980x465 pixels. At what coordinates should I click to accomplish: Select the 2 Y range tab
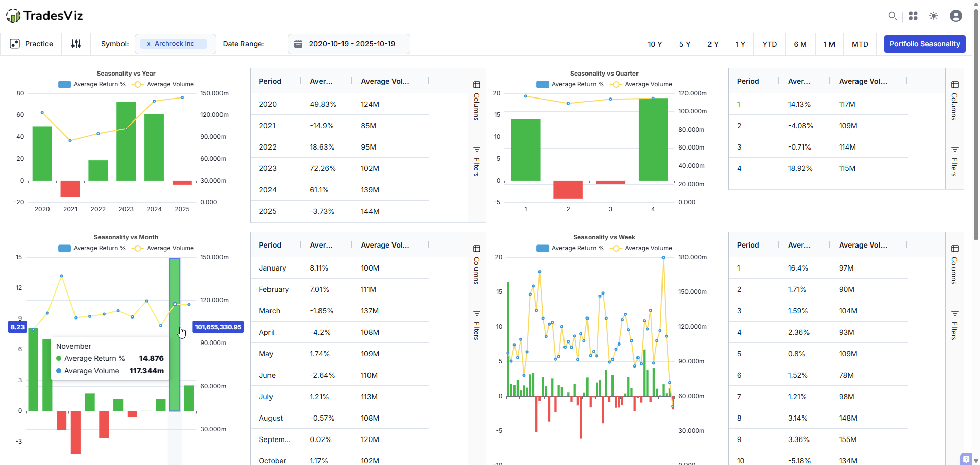(713, 44)
